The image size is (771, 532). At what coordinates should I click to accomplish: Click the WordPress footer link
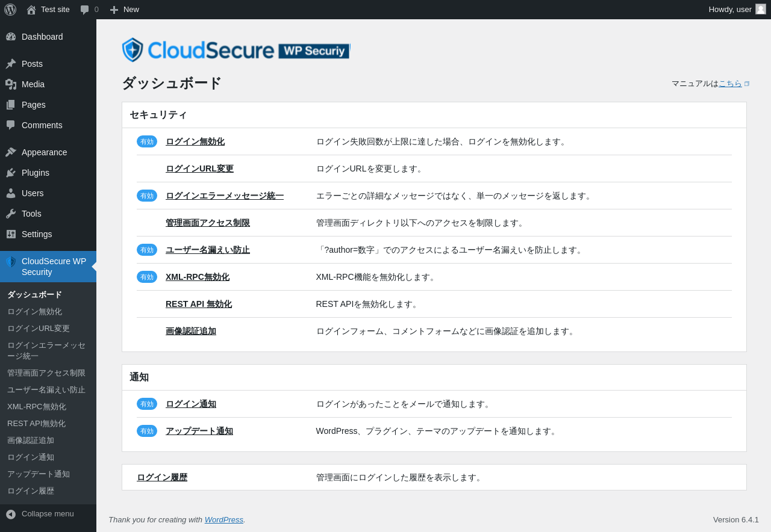tap(224, 519)
